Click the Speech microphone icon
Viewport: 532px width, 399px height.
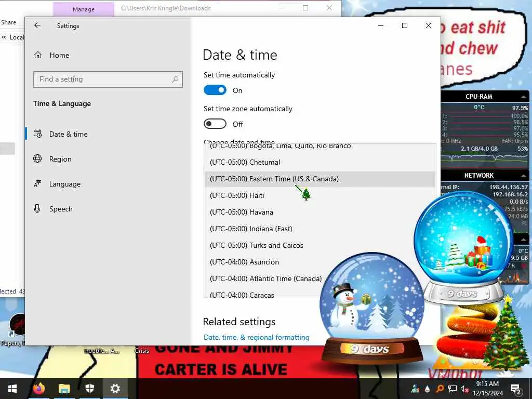37,209
